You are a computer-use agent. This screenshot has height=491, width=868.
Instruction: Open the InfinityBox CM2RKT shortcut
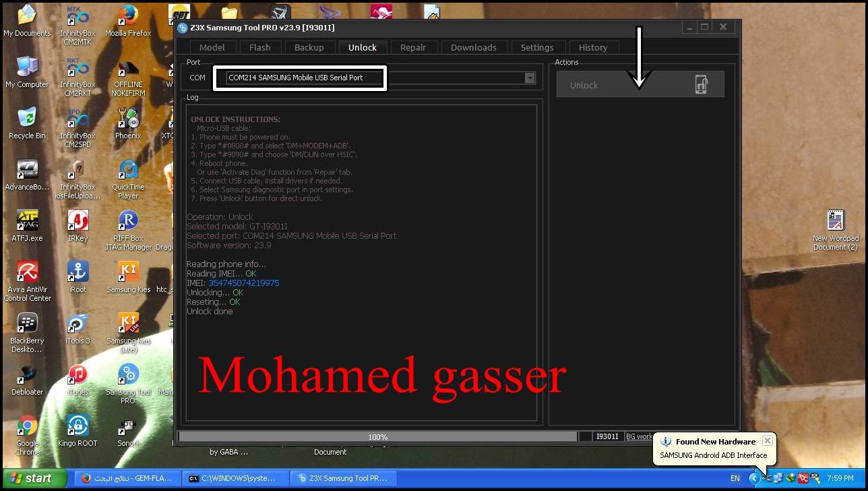77,76
